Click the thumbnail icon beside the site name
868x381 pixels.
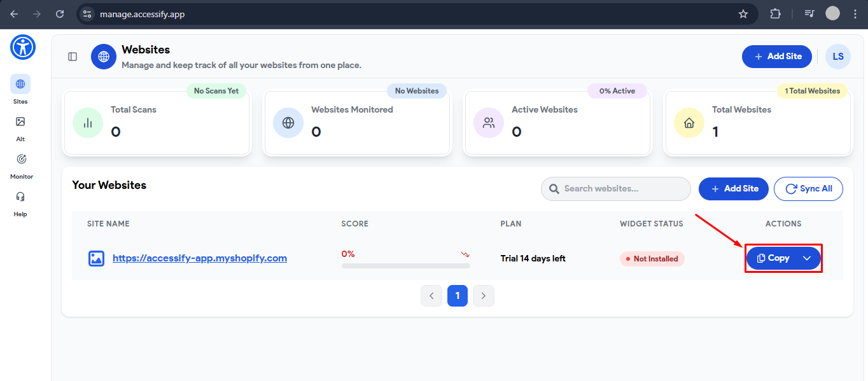point(96,258)
